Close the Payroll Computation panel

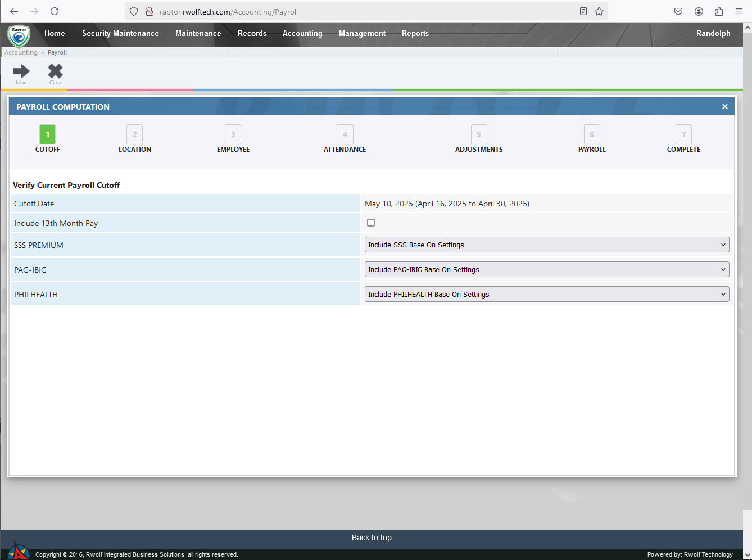pyautogui.click(x=724, y=106)
